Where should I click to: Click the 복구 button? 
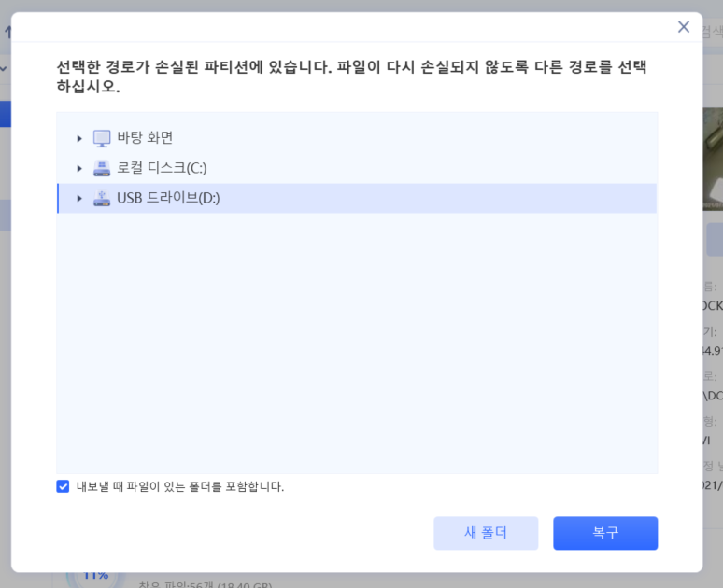[605, 533]
